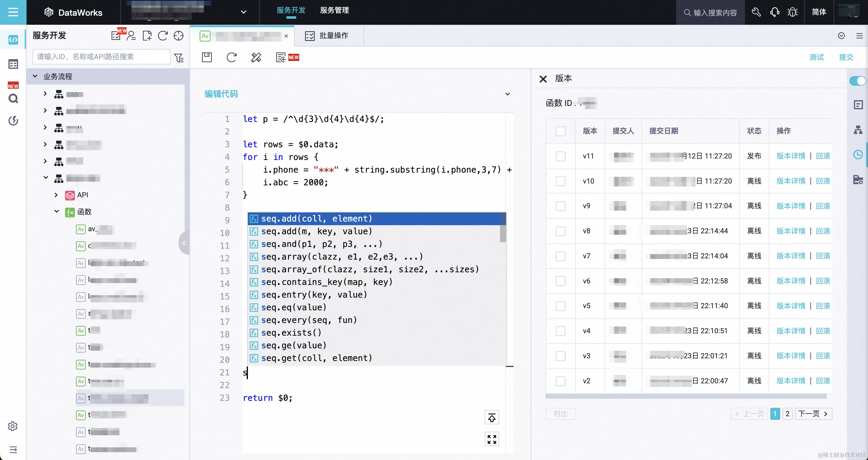This screenshot has width=868, height=460.
Task: Check the checkbox for version v10
Action: [x=561, y=181]
